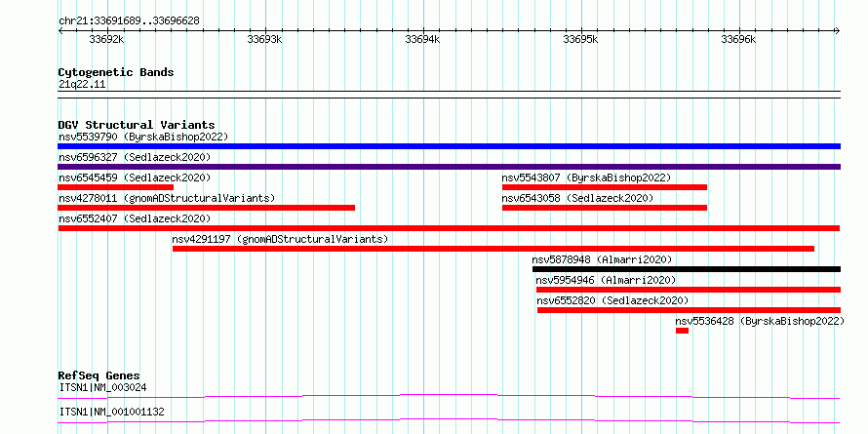Open the nsv6552820 (Sedlazeck2020) label
Viewport: 868px width, 434px height.
pyautogui.click(x=612, y=300)
